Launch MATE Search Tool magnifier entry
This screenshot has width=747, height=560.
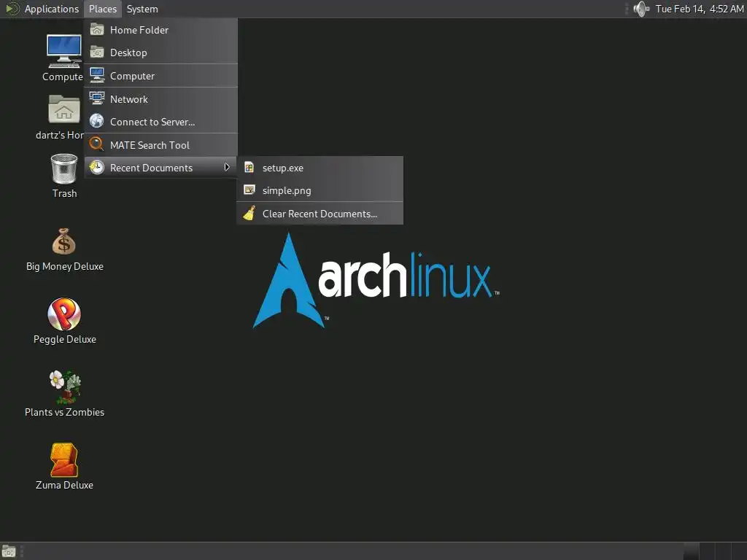161,145
